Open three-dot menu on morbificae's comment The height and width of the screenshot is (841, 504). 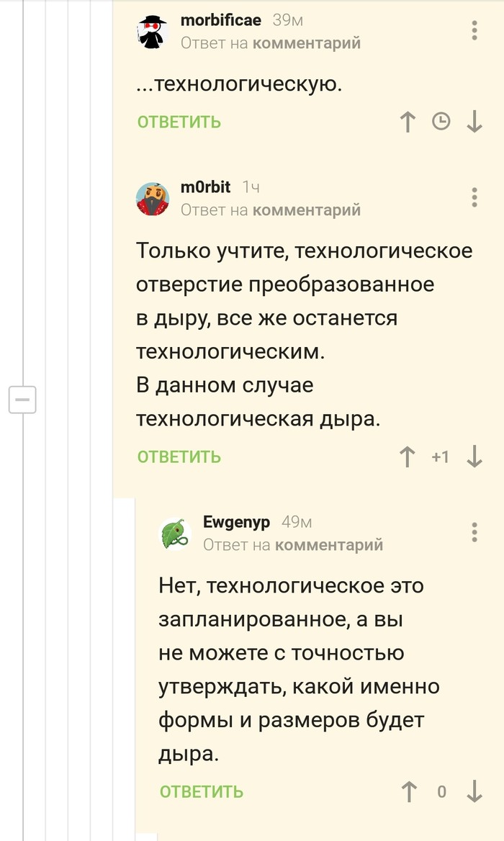tap(474, 30)
